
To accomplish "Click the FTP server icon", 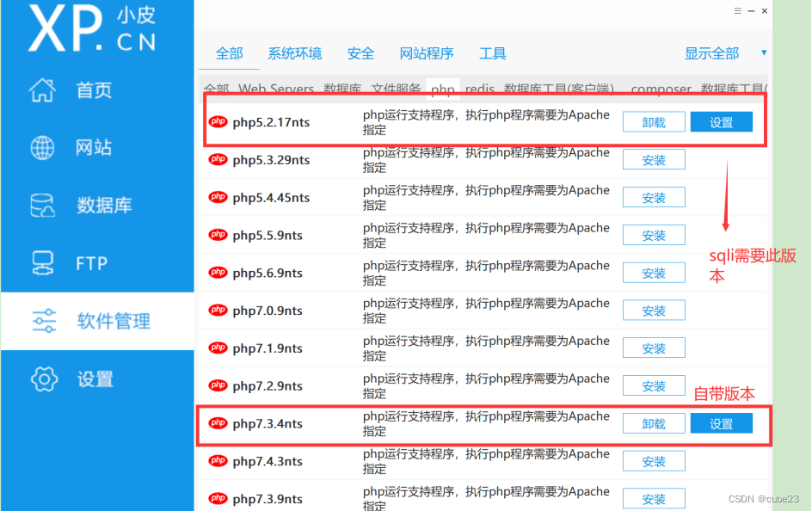I will 42,263.
